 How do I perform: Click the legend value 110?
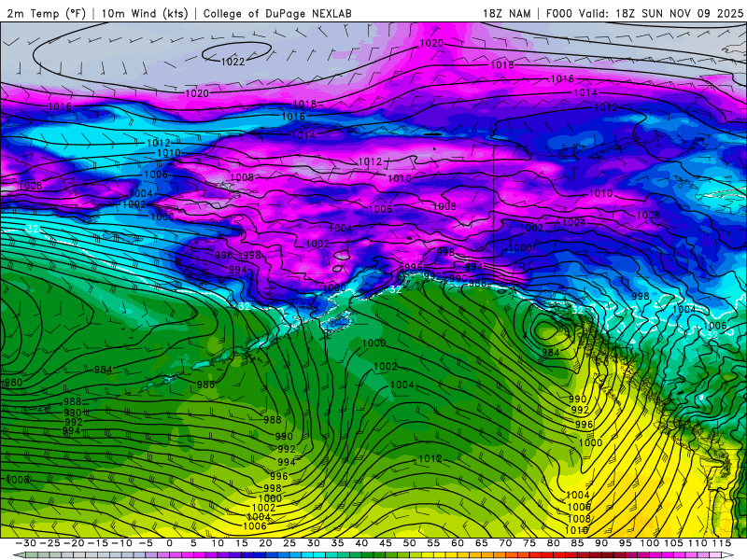pyautogui.click(x=698, y=543)
